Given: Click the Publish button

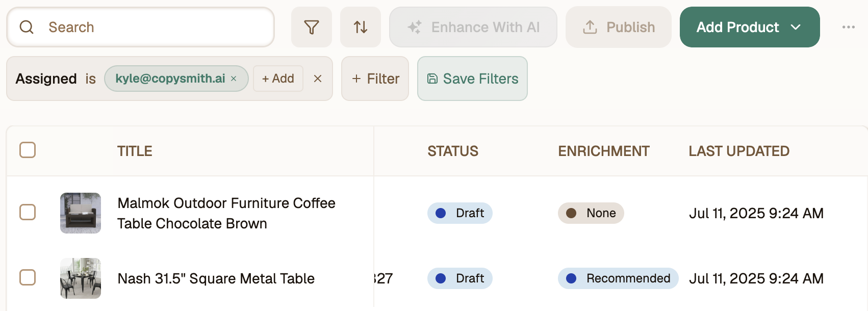Looking at the screenshot, I should point(619,27).
